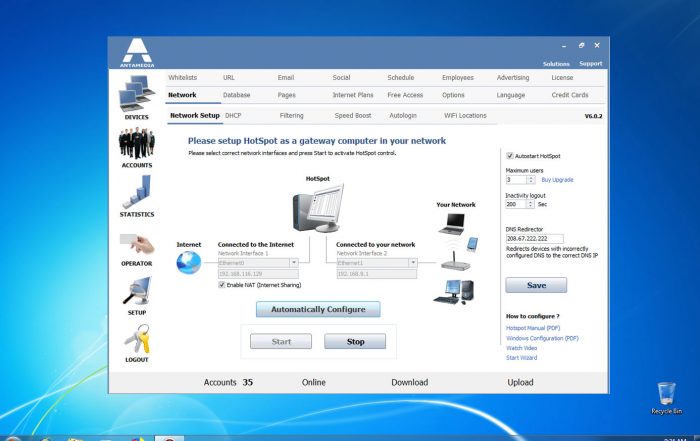Open the Statistics chart icon
The width and height of the screenshot is (700, 441).
pos(137,191)
